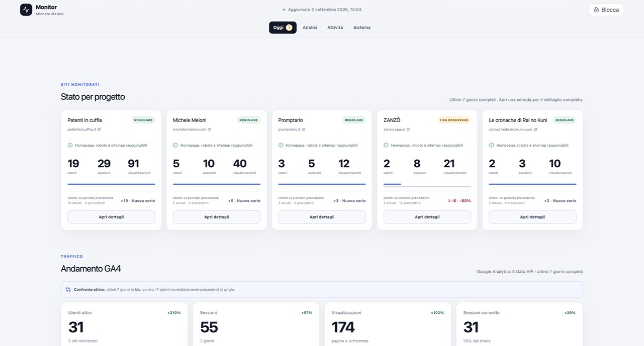644x346 pixels.
Task: Click the REGOLARE badge on Promptario card
Action: point(354,120)
